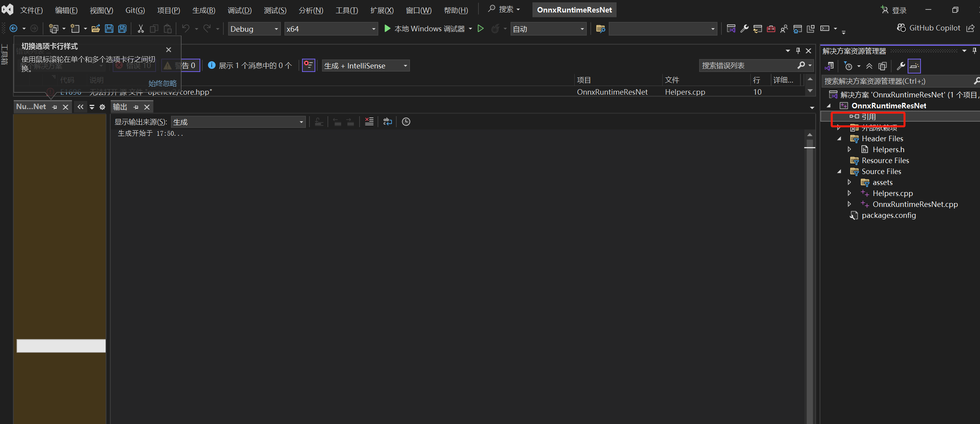The image size is (980, 424).
Task: Select packages.config in Solution Explorer
Action: point(889,215)
